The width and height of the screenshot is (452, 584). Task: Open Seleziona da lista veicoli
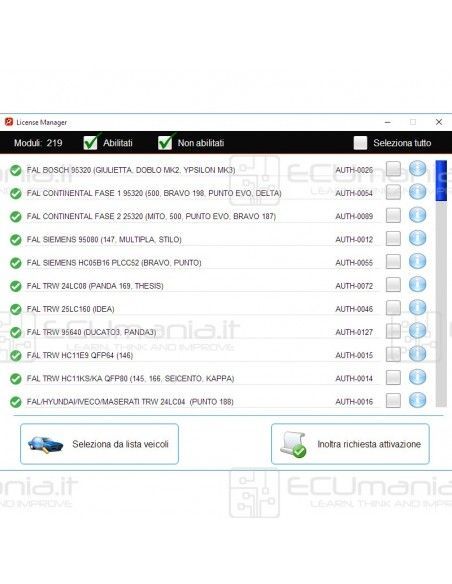[x=99, y=444]
